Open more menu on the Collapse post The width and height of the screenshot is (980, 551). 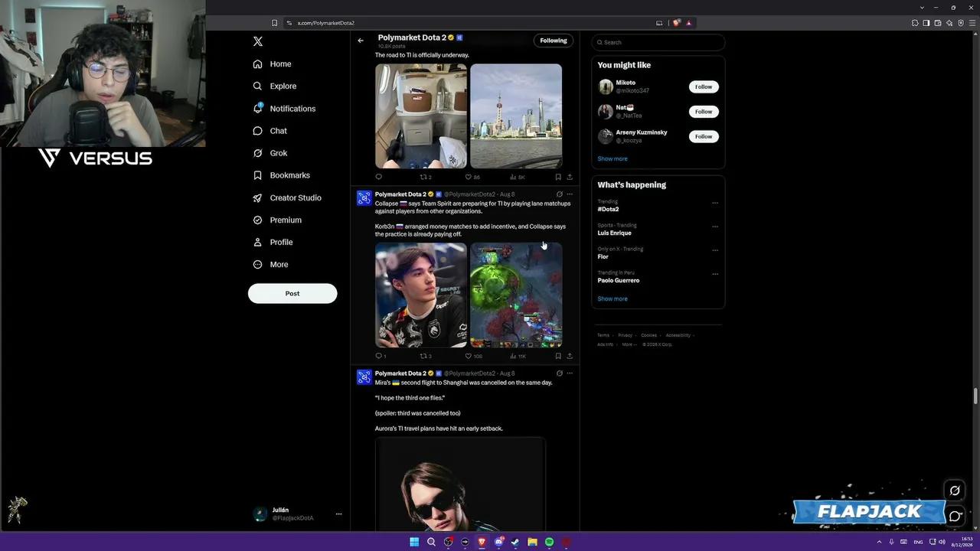(x=570, y=194)
